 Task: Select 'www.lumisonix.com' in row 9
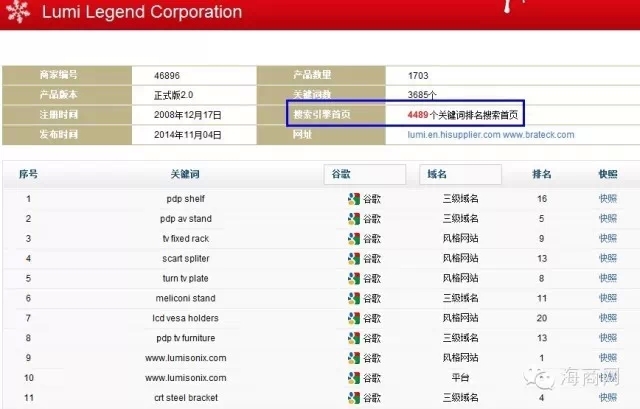tap(186, 358)
